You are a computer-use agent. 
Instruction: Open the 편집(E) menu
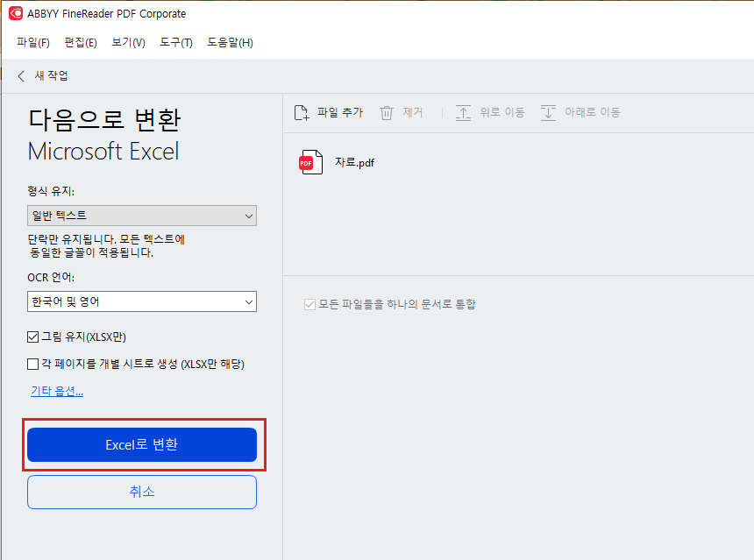click(81, 42)
